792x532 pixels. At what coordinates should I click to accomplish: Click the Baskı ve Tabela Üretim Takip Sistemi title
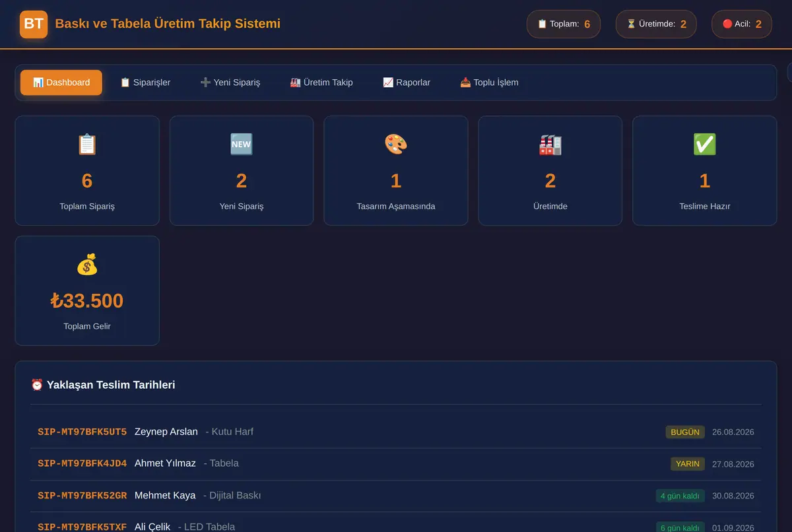coord(168,24)
